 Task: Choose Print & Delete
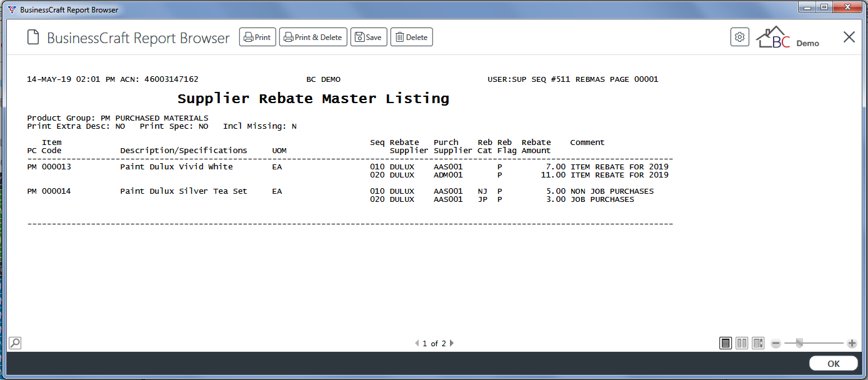(x=313, y=37)
